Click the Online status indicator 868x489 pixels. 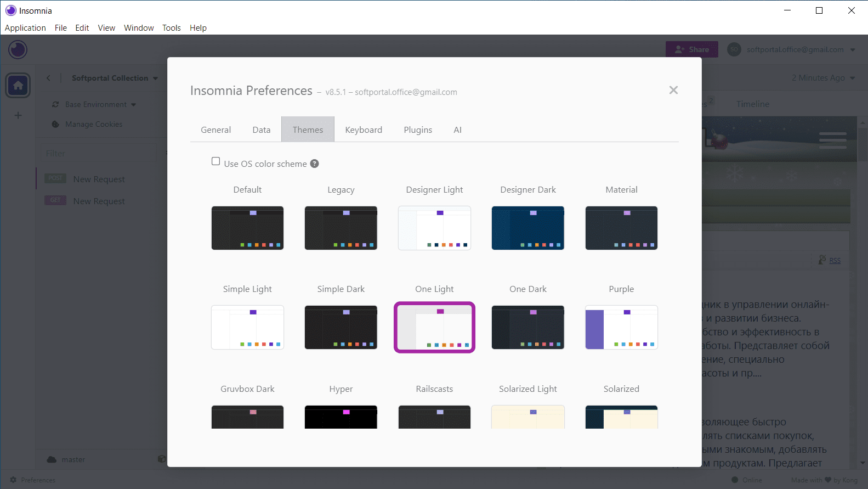pos(747,480)
